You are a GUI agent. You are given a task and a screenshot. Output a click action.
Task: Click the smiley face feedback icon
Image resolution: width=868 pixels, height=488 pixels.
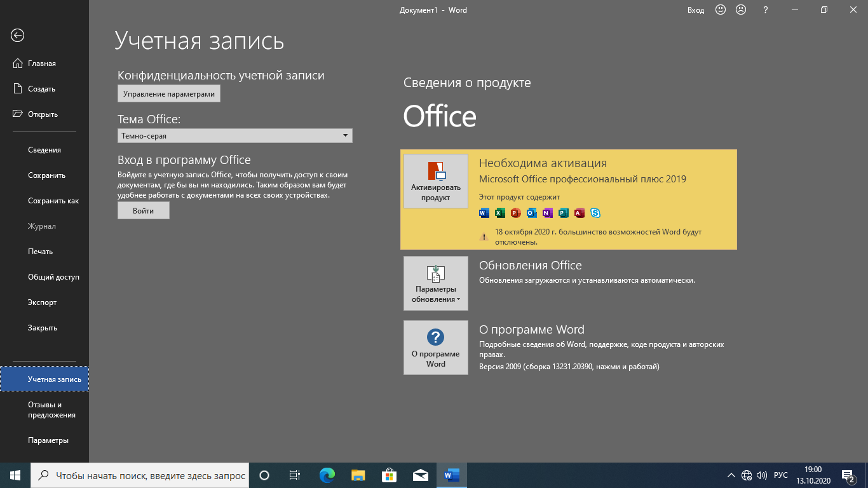pyautogui.click(x=721, y=10)
